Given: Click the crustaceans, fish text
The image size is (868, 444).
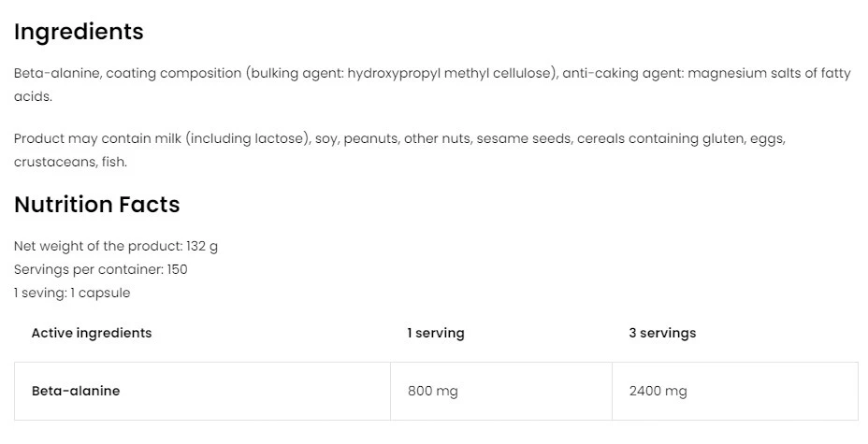Looking at the screenshot, I should pyautogui.click(x=70, y=162).
